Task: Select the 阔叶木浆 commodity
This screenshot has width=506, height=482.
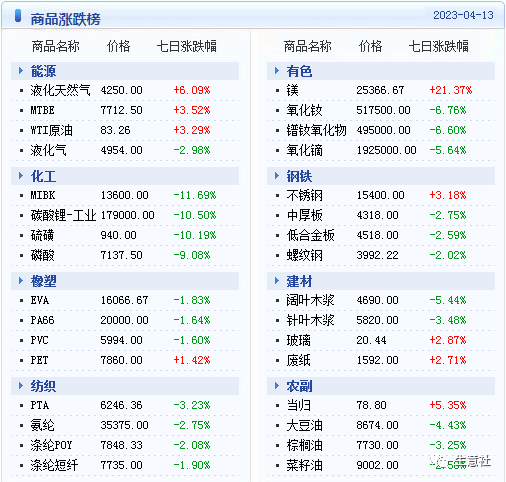Action: (x=310, y=300)
